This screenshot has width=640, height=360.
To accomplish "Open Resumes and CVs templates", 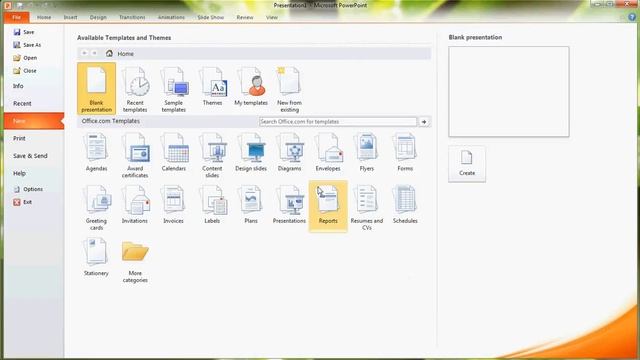I will point(367,207).
